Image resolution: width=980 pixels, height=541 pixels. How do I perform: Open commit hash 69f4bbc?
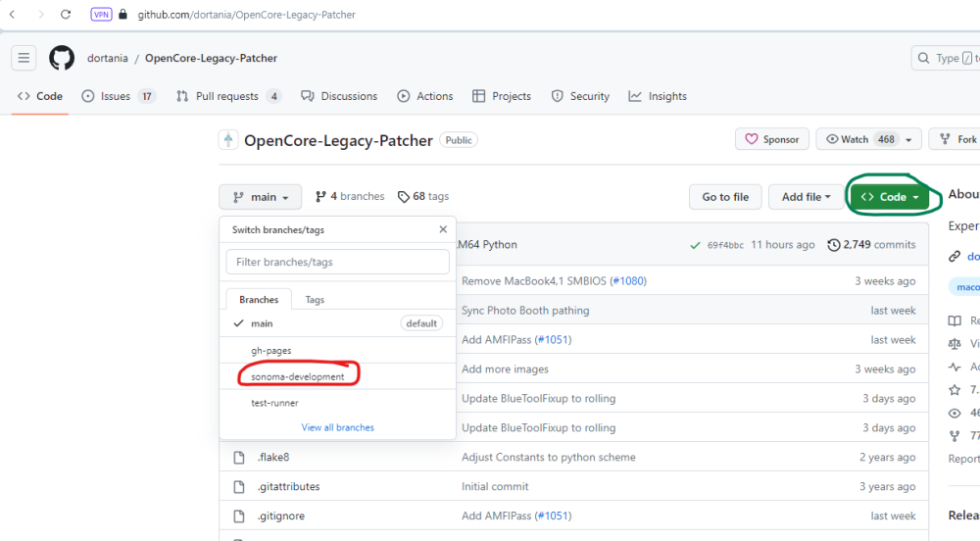pyautogui.click(x=725, y=245)
